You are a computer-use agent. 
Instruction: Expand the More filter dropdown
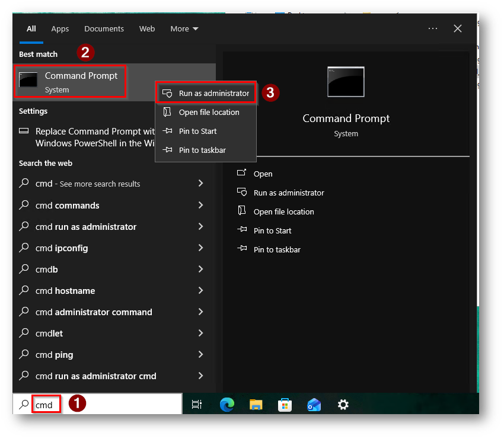pyautogui.click(x=184, y=28)
